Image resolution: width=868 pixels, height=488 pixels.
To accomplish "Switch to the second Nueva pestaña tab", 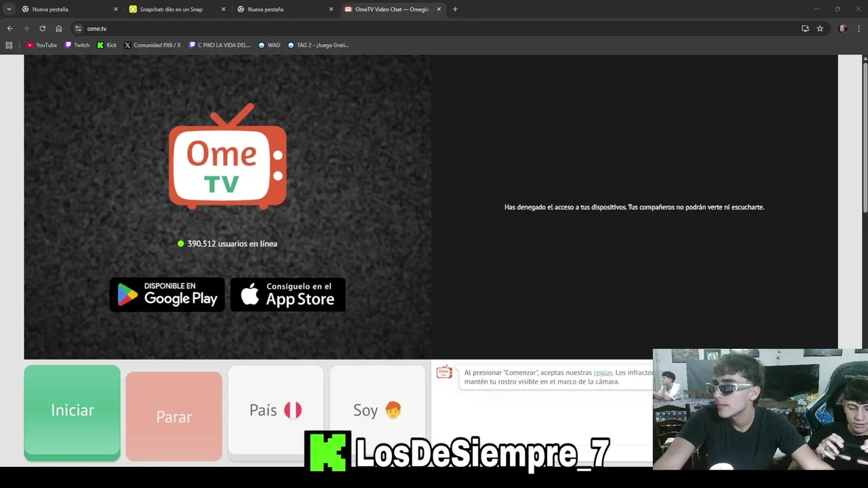I will click(x=284, y=9).
